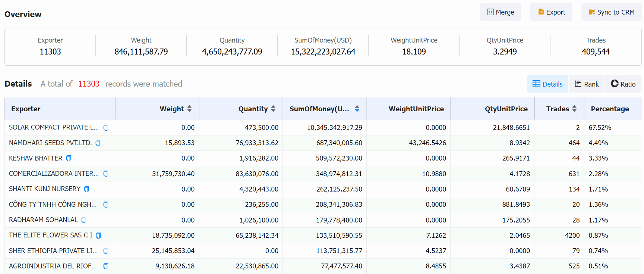Click overview QtyUnitPrice value 3.2949
644x274 pixels.
point(505,52)
